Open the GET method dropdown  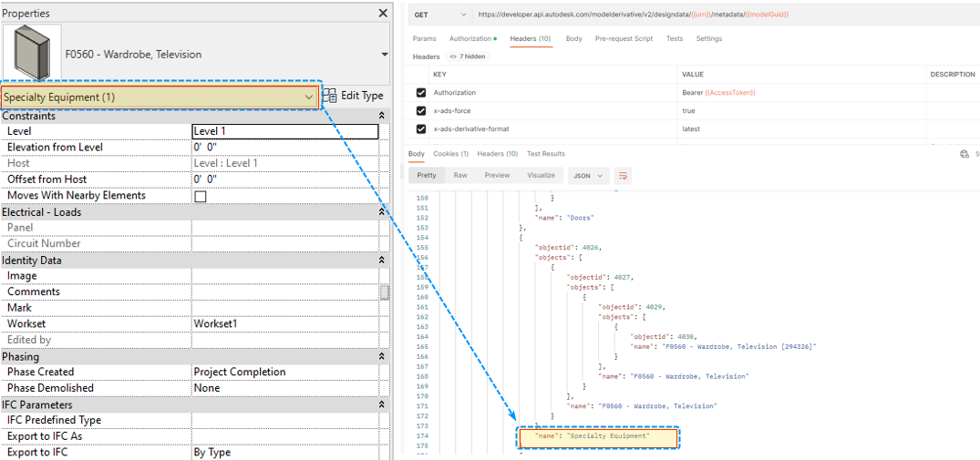[x=441, y=15]
